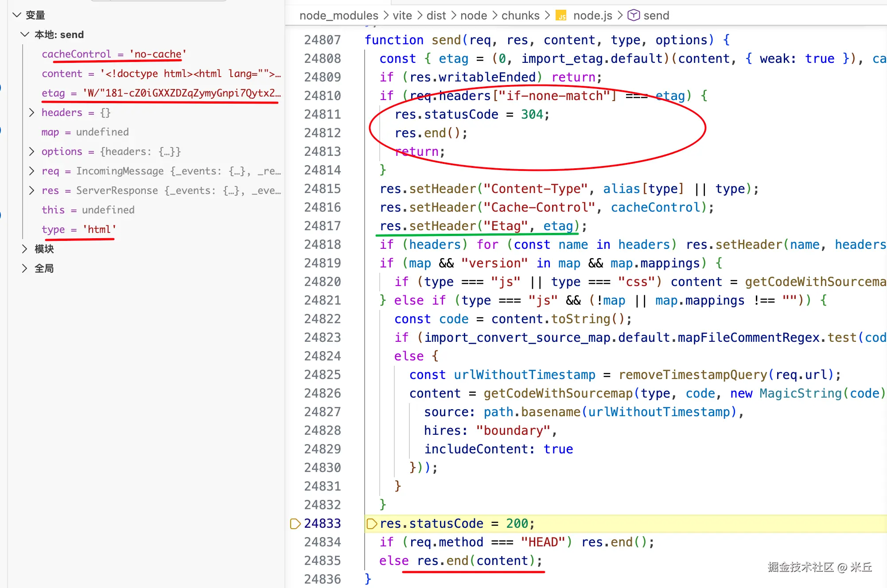Expand the res ServerResponse variable
Viewport: 887px width, 588px height.
click(x=31, y=190)
